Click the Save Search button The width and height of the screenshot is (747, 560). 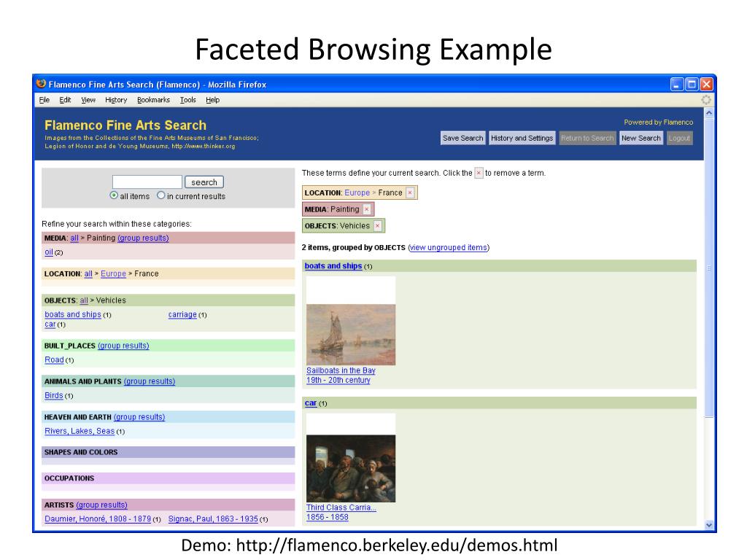coord(462,138)
